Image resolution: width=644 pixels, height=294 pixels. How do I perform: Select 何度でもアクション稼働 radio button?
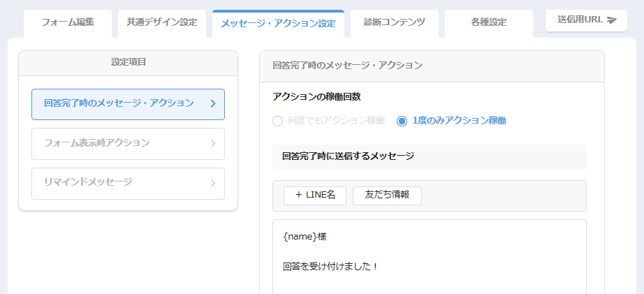(x=277, y=121)
